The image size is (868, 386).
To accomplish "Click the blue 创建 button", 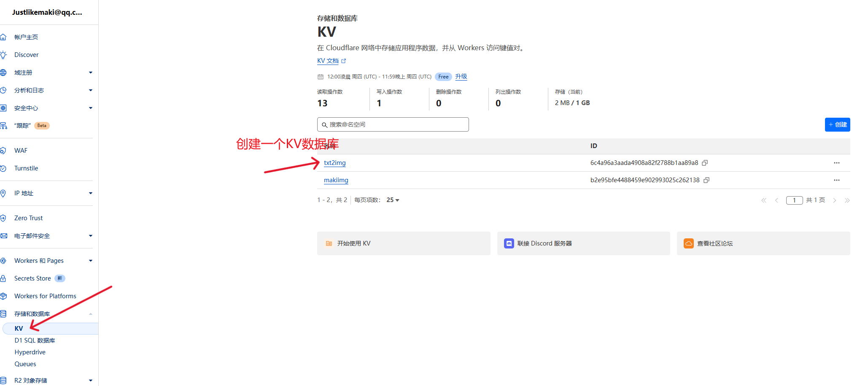I will tap(837, 124).
